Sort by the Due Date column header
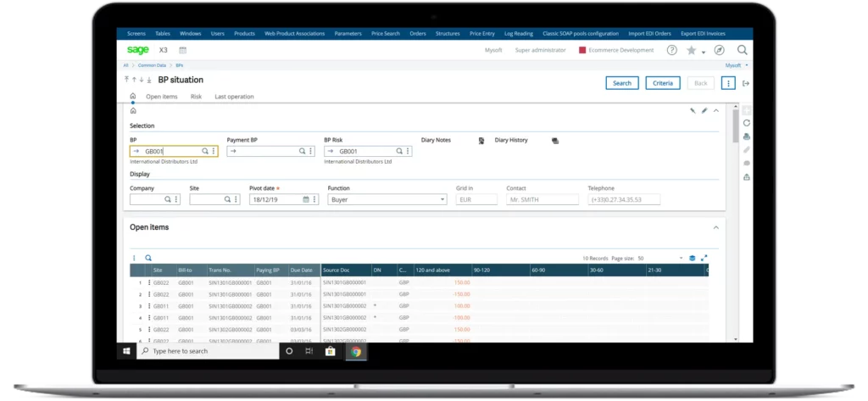The image size is (868, 401). 304,270
